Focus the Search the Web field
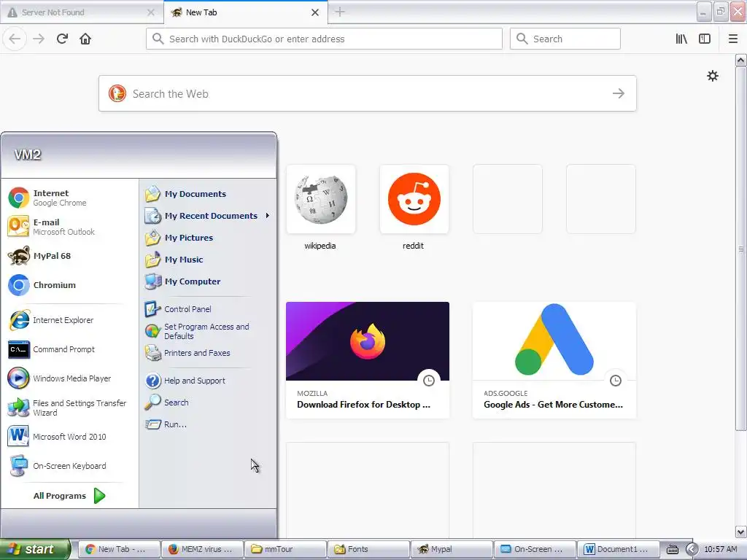The image size is (747, 560). coord(368,93)
